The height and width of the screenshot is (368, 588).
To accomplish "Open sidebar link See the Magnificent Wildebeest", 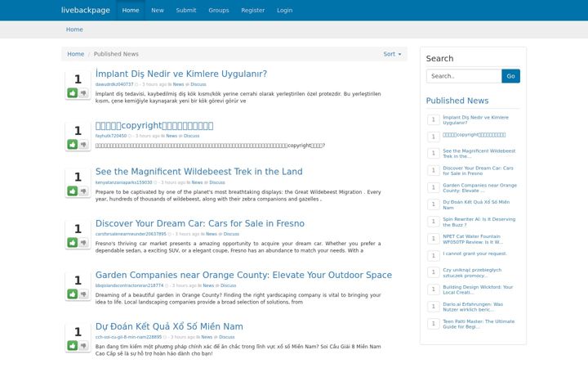I will (479, 153).
